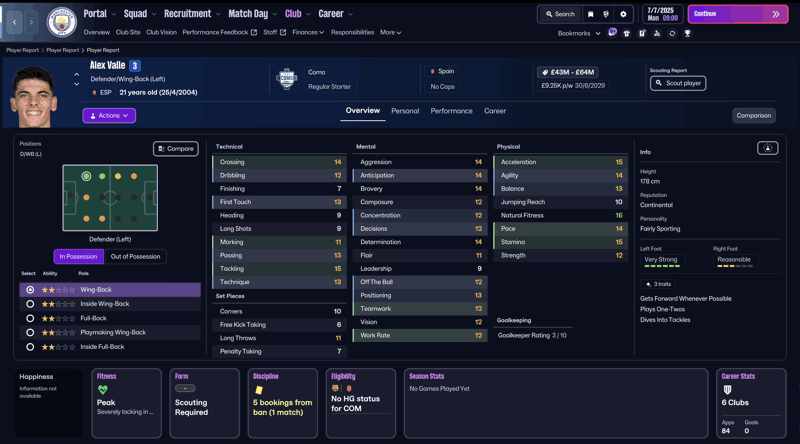800x444 pixels.
Task: Click the Compare button in Positions panel
Action: point(176,149)
